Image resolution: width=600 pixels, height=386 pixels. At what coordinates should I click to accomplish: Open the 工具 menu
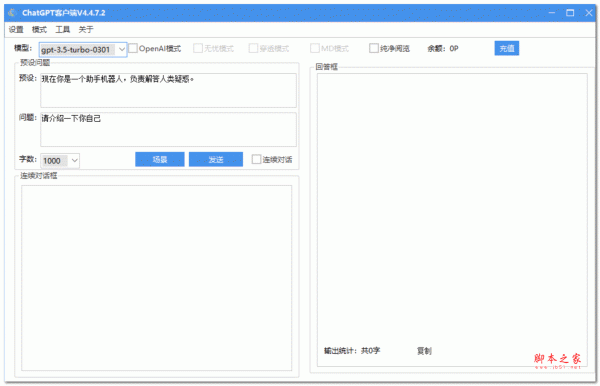[63, 29]
